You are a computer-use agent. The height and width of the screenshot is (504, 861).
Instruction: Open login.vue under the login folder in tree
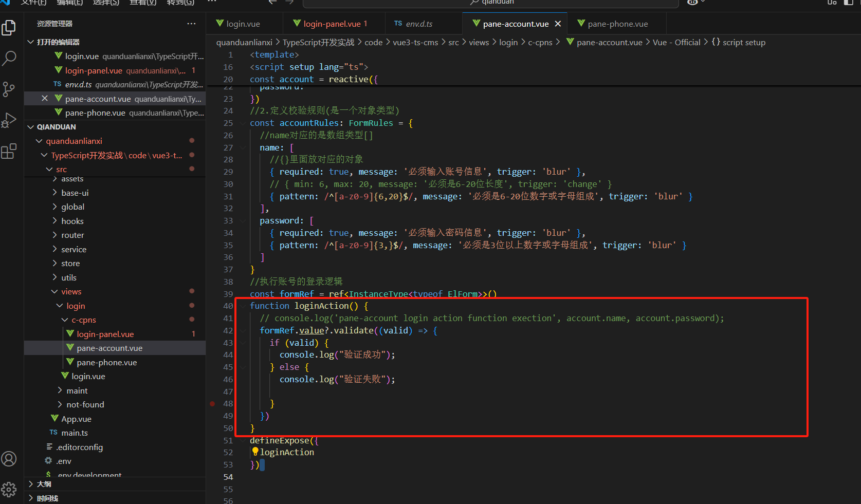point(115,377)
